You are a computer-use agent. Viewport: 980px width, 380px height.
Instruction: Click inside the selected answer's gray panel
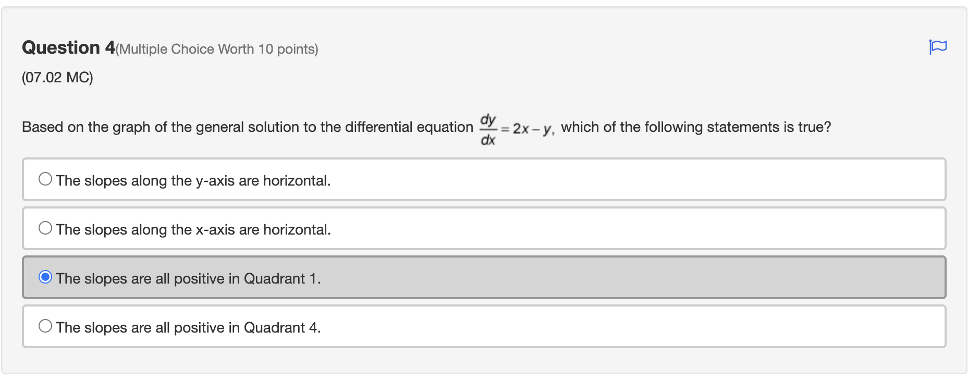point(626,278)
